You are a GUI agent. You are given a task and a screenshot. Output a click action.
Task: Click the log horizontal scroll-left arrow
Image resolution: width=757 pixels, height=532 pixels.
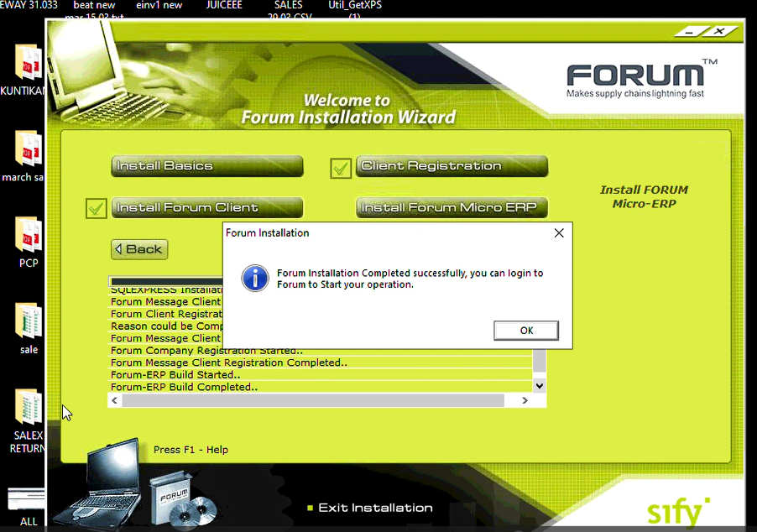(x=114, y=400)
